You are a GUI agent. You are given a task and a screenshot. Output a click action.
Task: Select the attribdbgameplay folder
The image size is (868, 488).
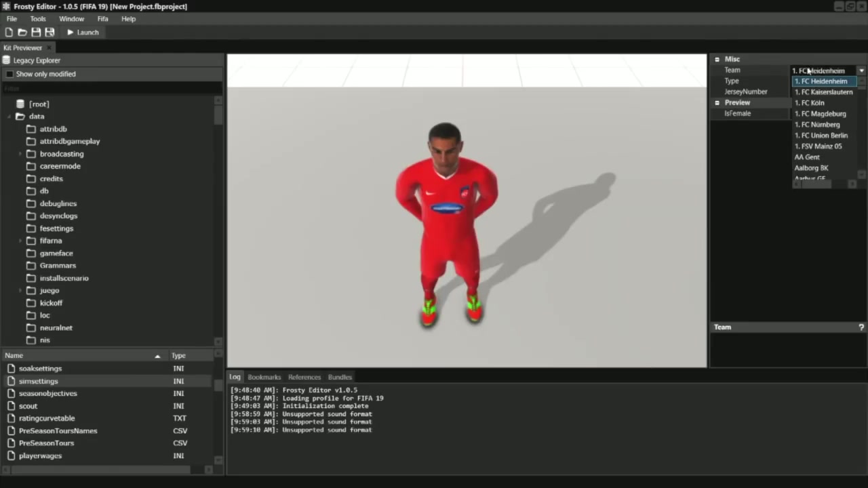pyautogui.click(x=69, y=142)
